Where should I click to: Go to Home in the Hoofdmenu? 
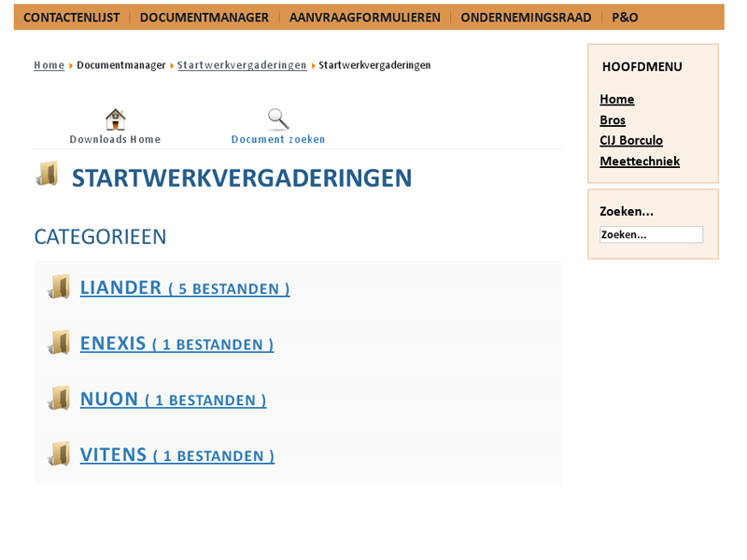point(617,99)
